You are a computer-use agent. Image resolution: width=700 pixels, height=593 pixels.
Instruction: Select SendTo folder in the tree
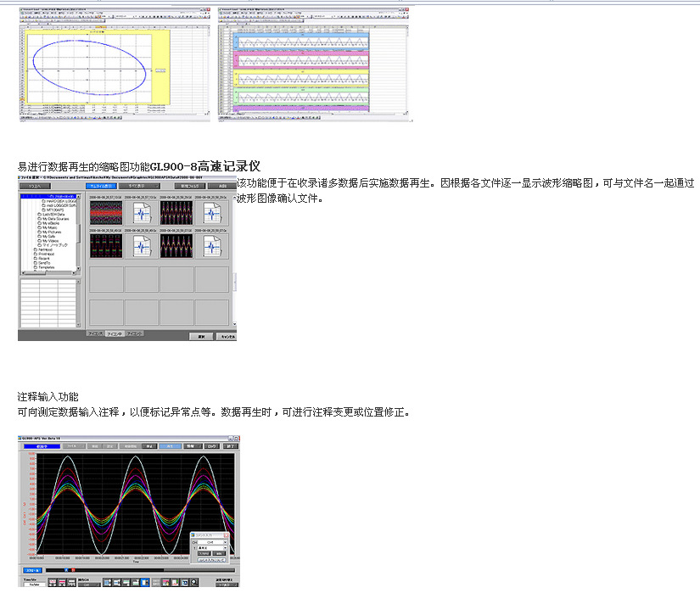click(42, 263)
